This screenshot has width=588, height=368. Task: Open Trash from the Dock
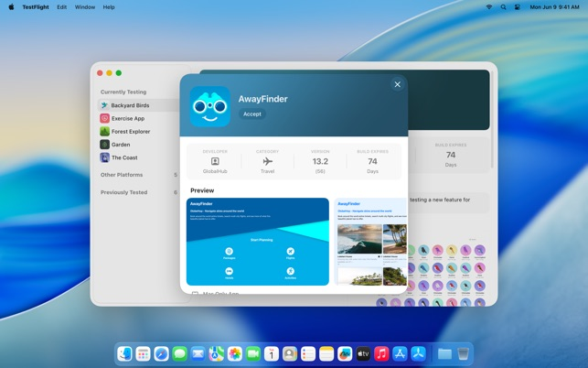pos(464,353)
